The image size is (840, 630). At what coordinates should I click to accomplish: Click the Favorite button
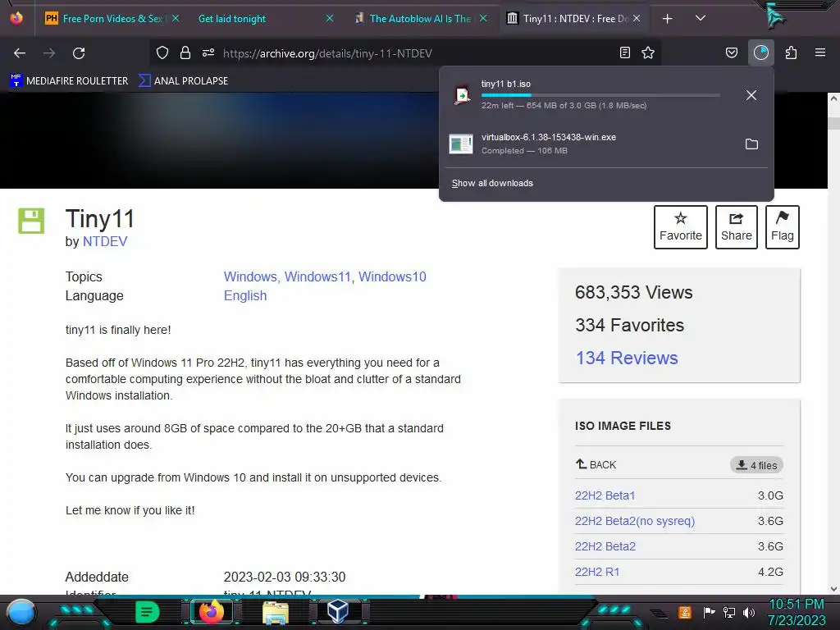[x=680, y=227]
